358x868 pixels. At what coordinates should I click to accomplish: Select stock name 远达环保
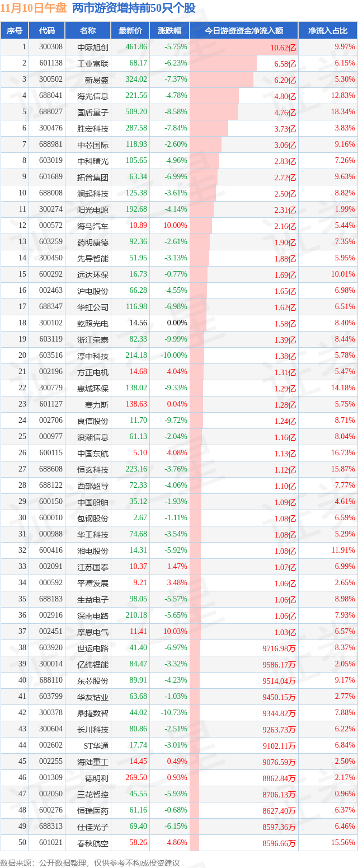[x=93, y=275]
